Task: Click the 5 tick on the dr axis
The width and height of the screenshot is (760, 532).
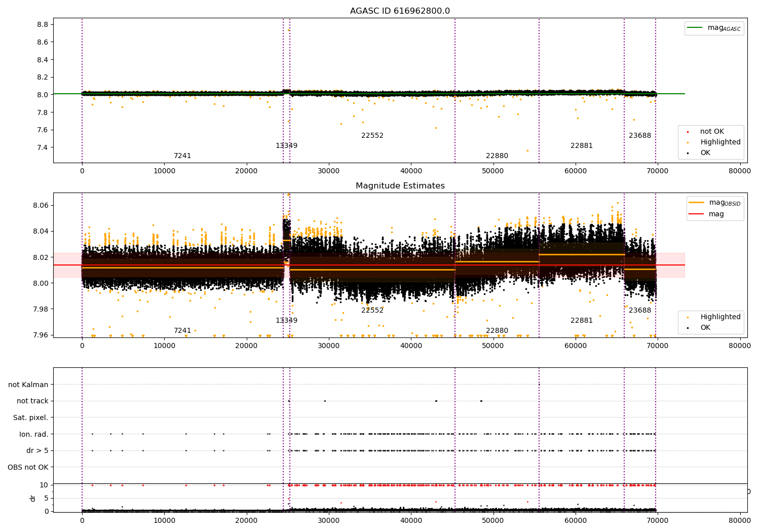Action: pyautogui.click(x=46, y=498)
